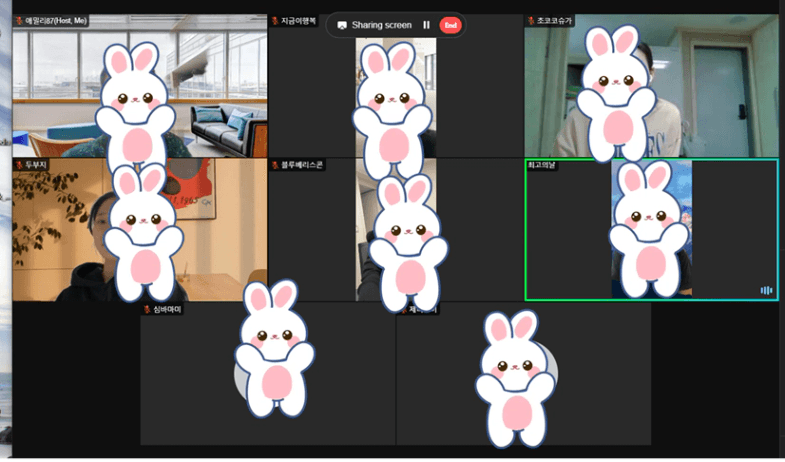Click muted mic icon beside 지금이행복
Screen dimensions: 785x462
tap(275, 20)
